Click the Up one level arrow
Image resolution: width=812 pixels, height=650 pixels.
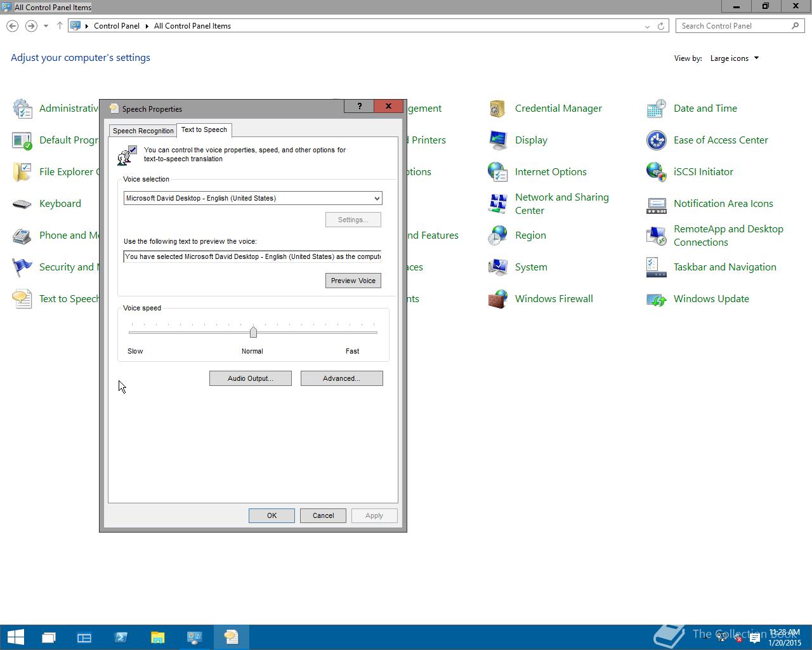click(x=60, y=26)
